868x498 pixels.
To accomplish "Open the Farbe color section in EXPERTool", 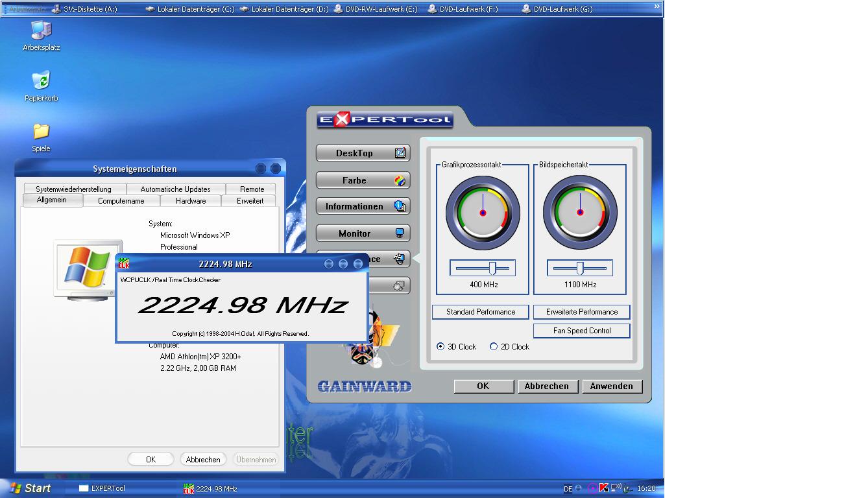I will coord(363,180).
